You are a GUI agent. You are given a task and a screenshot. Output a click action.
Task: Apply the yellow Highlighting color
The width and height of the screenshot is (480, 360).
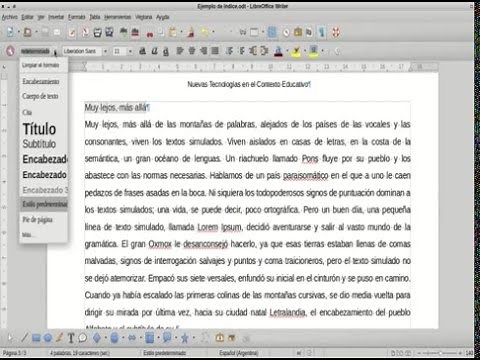296,51
